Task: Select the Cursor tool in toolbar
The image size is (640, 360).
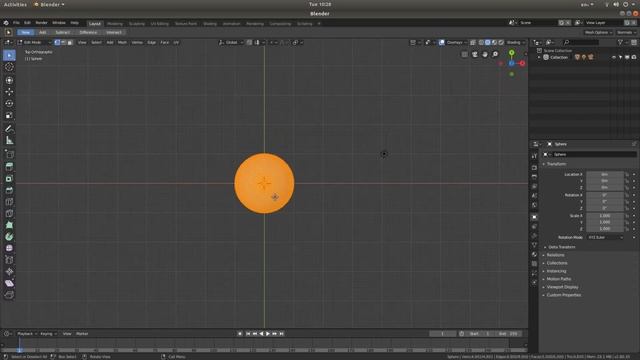Action: click(9, 67)
